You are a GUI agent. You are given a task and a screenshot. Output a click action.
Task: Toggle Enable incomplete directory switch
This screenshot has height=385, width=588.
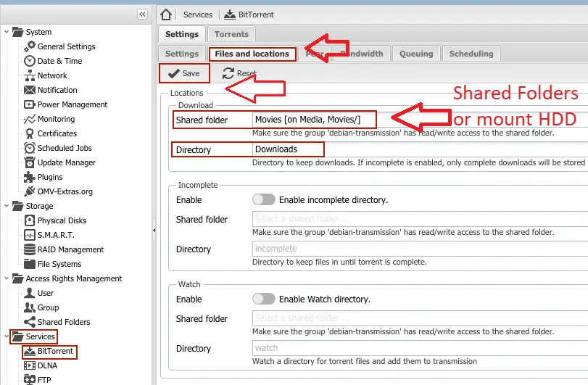tap(264, 199)
